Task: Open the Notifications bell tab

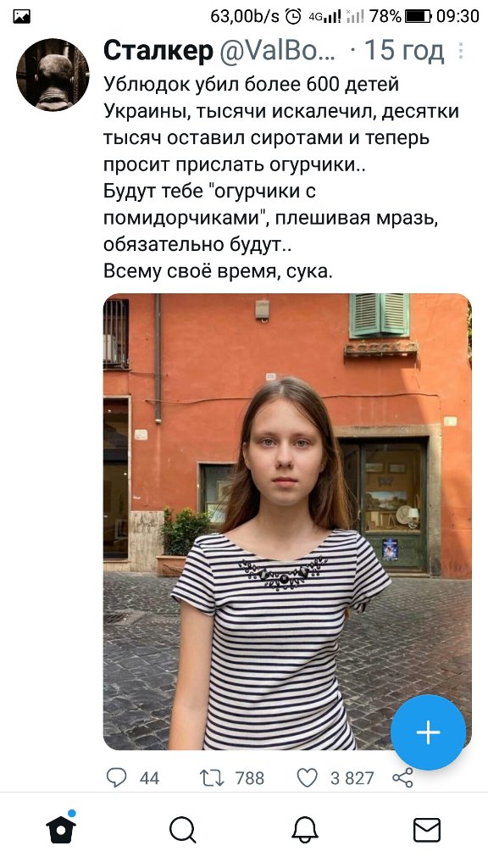Action: coord(305,831)
